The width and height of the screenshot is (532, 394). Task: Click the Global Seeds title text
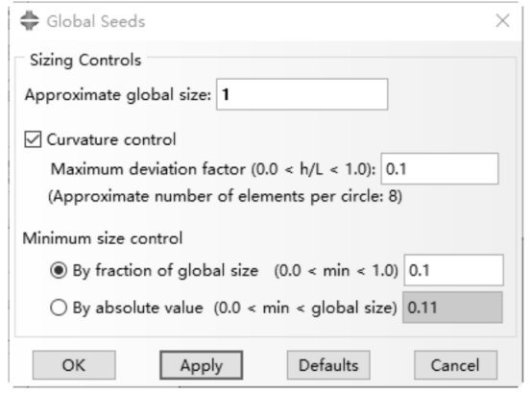coord(96,21)
